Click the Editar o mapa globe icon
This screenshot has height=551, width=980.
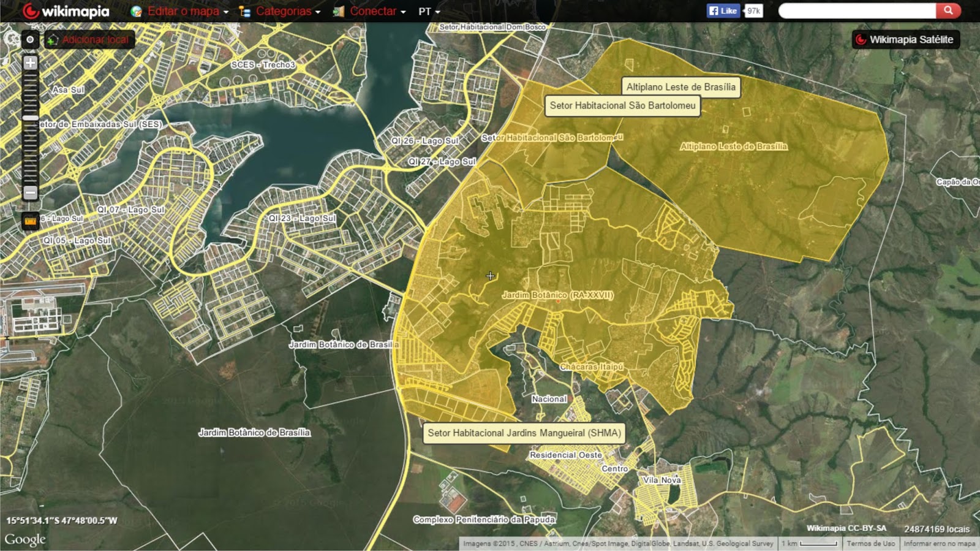[136, 11]
